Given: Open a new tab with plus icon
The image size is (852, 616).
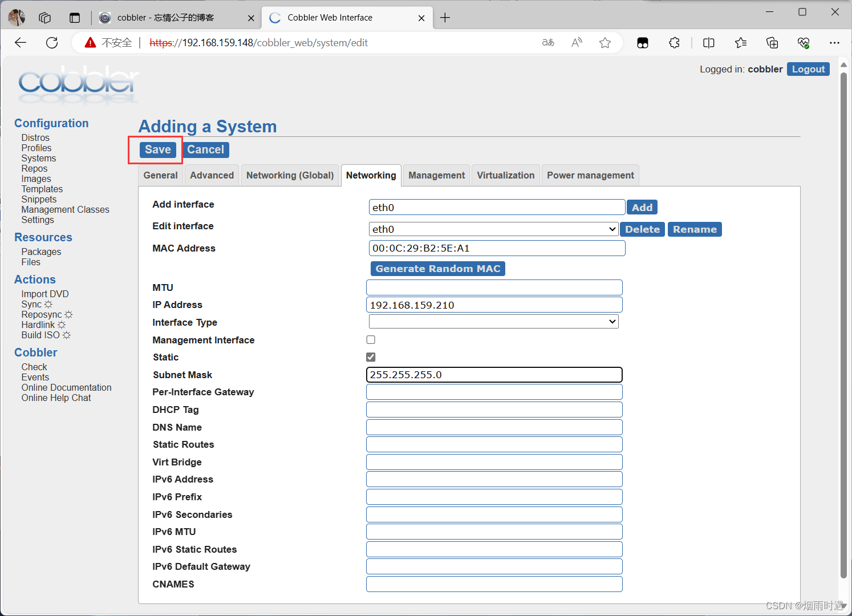Looking at the screenshot, I should coord(445,18).
